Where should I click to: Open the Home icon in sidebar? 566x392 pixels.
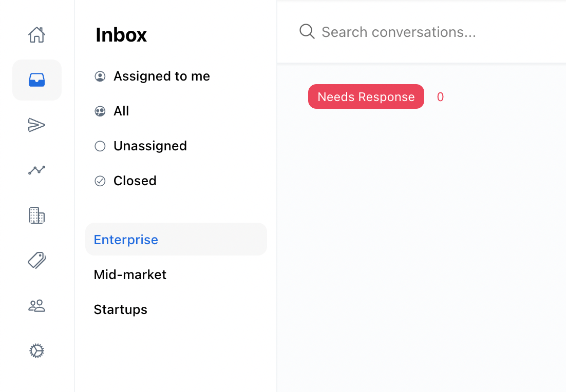(x=37, y=35)
